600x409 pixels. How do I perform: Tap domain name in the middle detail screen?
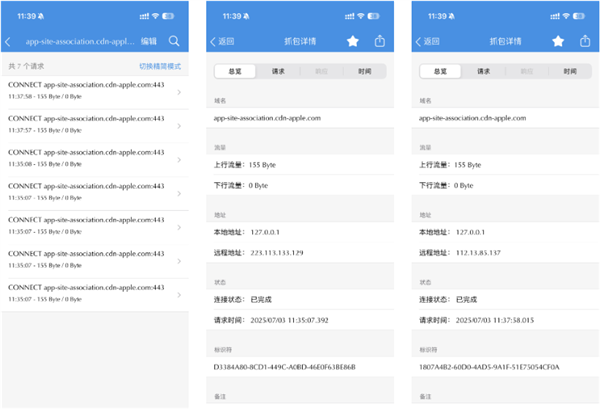267,118
